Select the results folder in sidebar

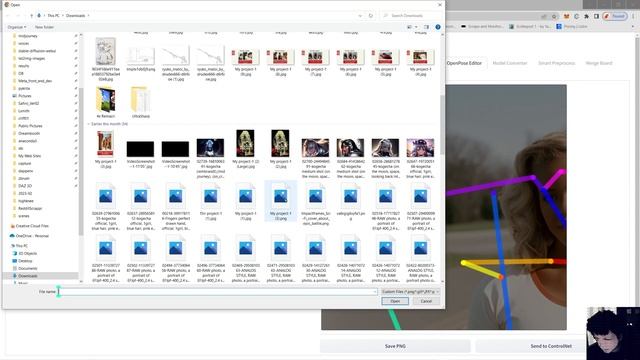pyautogui.click(x=21, y=66)
